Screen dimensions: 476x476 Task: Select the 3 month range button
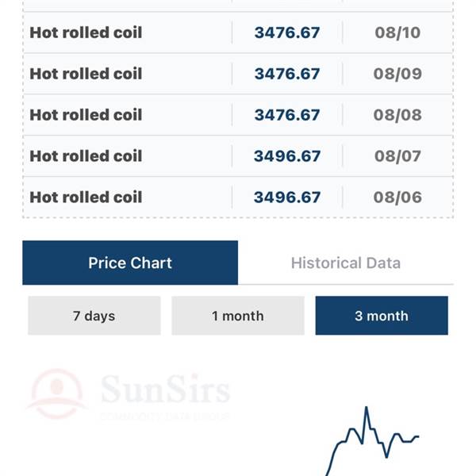coord(382,316)
